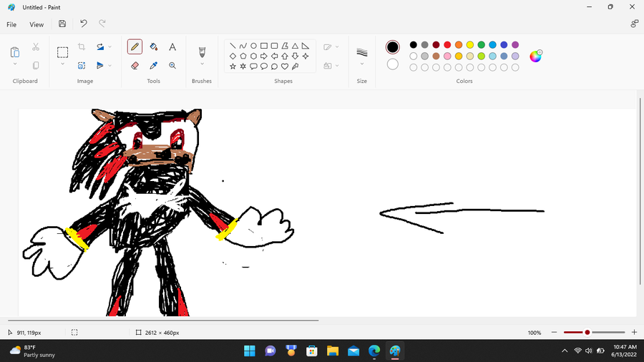Click the Cut scissors icon

point(36,47)
